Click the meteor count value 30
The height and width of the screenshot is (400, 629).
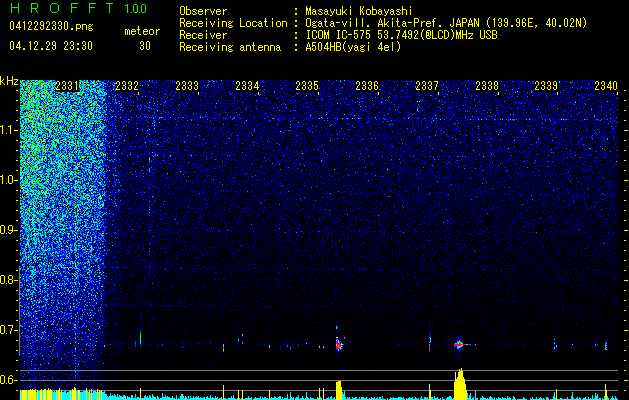(145, 46)
